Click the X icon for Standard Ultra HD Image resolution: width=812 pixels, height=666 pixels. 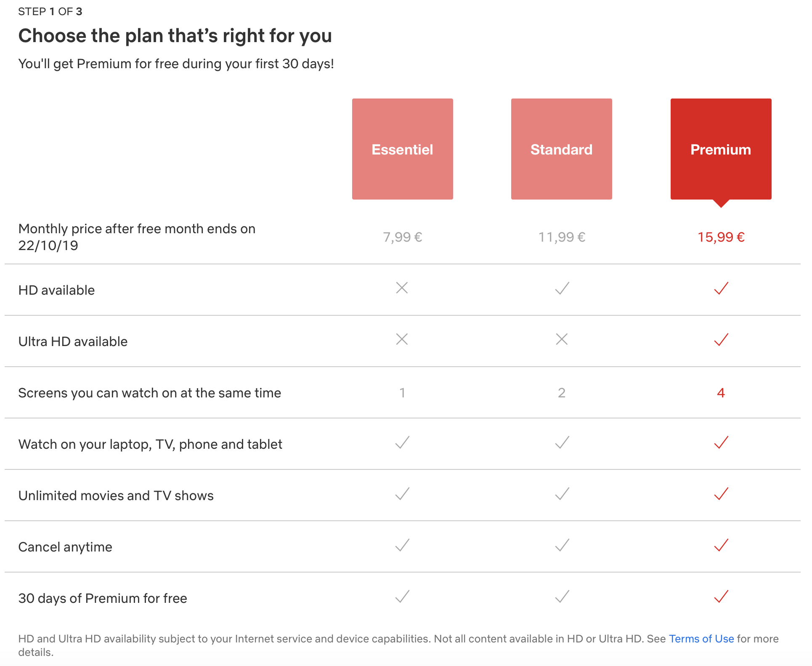pyautogui.click(x=562, y=339)
